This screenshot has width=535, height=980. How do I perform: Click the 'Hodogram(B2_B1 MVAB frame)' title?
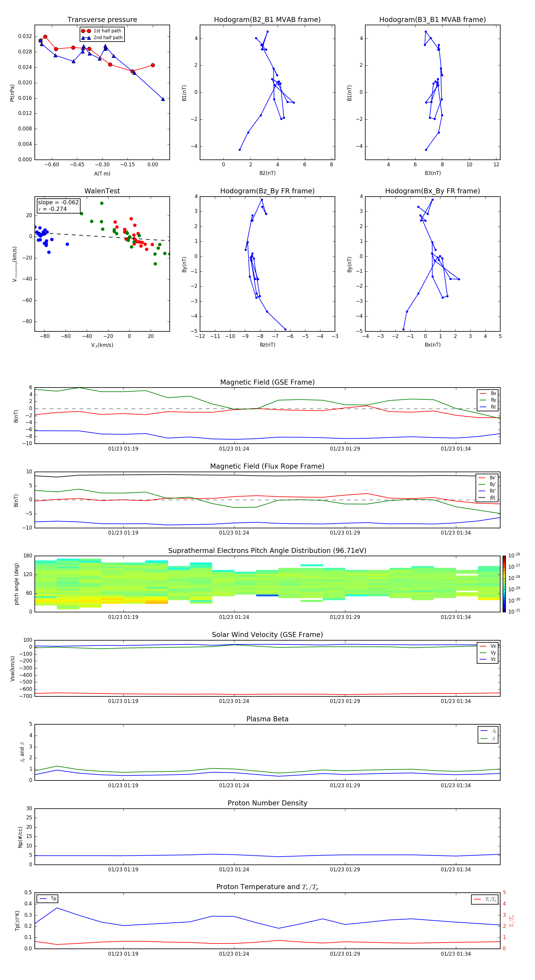click(267, 20)
